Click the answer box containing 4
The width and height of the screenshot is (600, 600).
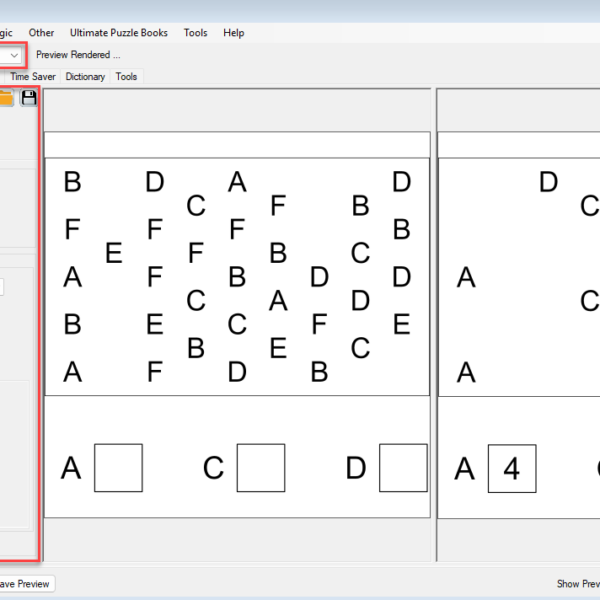click(512, 468)
